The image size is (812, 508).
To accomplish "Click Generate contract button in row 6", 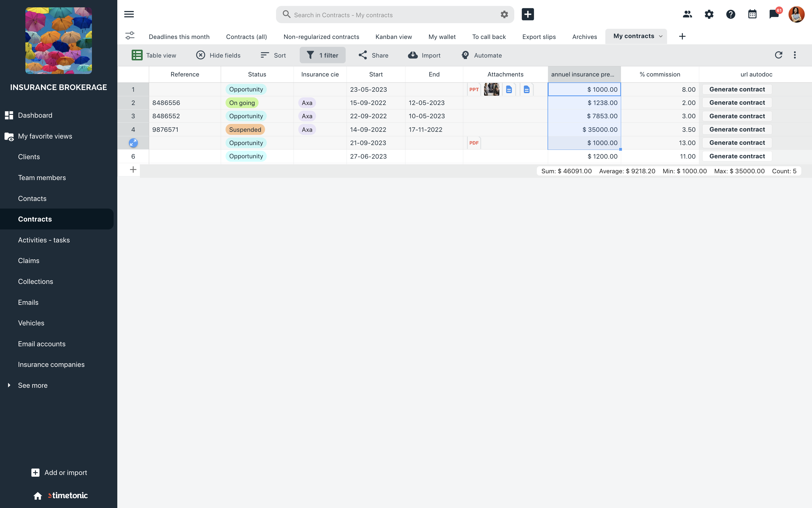I will click(737, 156).
